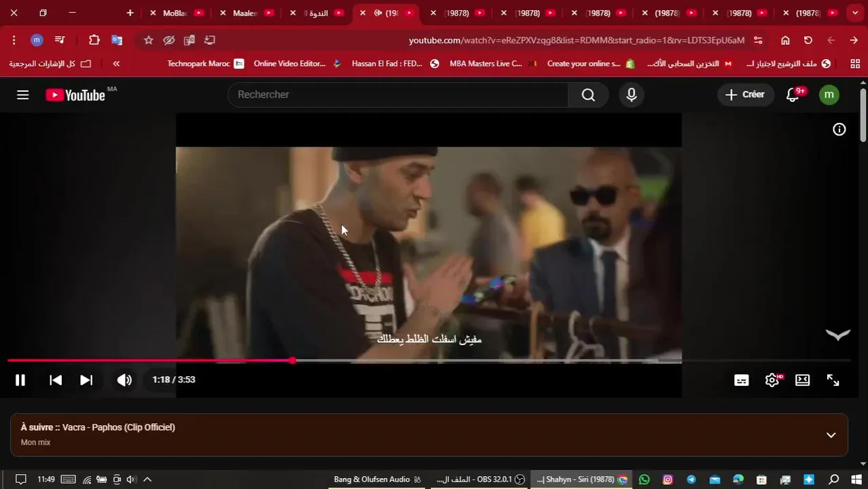The width and height of the screenshot is (868, 489).
Task: Close the MoBlac tab
Action: point(152,13)
